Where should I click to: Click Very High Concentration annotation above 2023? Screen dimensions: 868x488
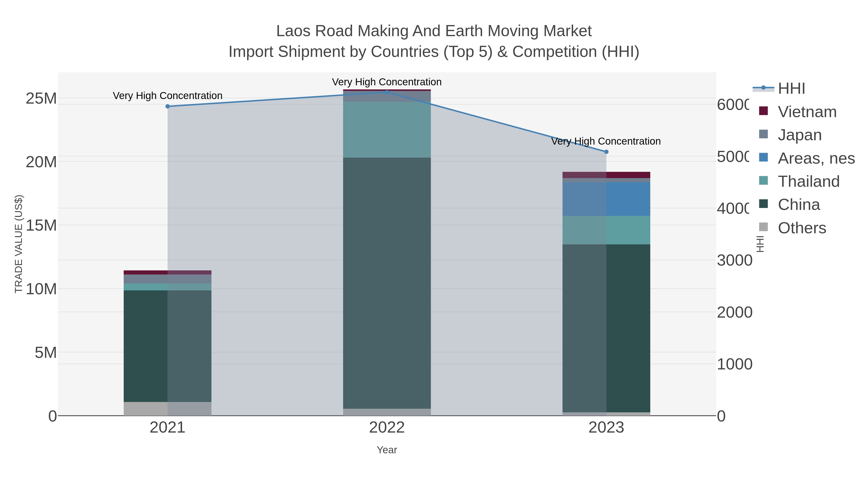pos(606,141)
